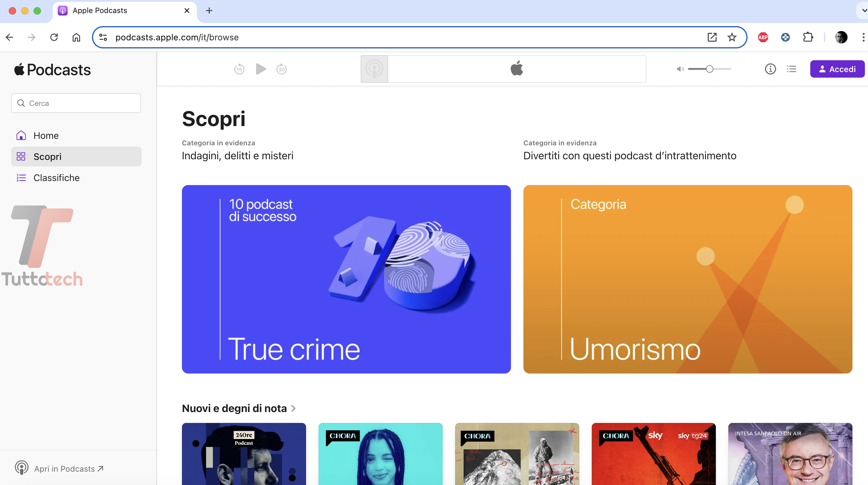Open the Apri in Podcasts link
Screen dimensions: 868x485
coord(64,469)
